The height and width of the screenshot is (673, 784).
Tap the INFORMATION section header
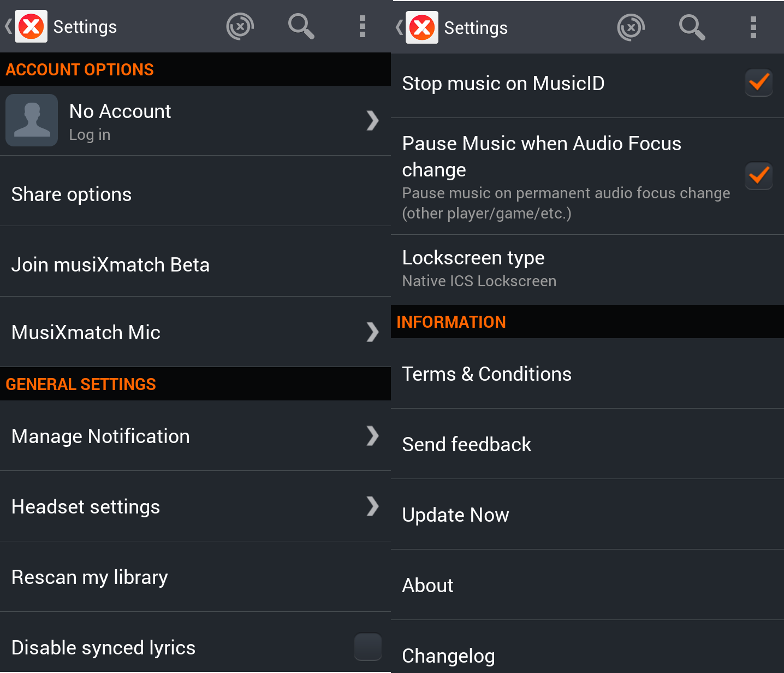[587, 322]
